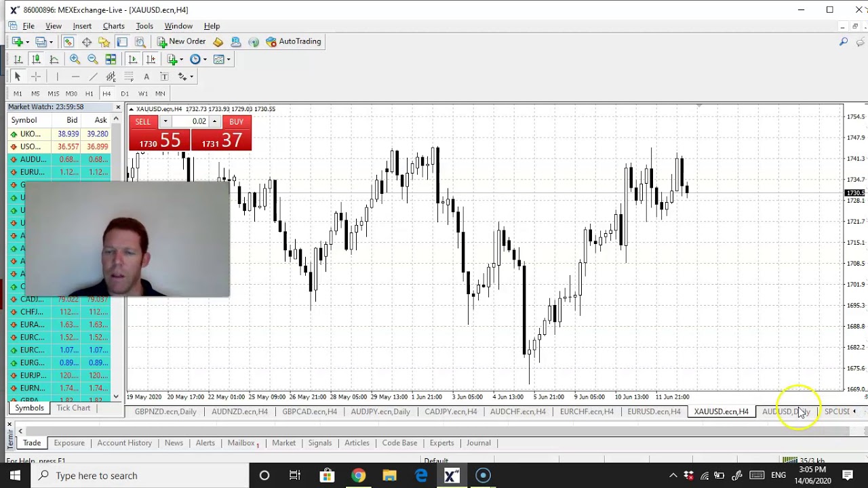Image resolution: width=868 pixels, height=488 pixels.
Task: Open the Account History terminal tab
Action: (x=124, y=443)
